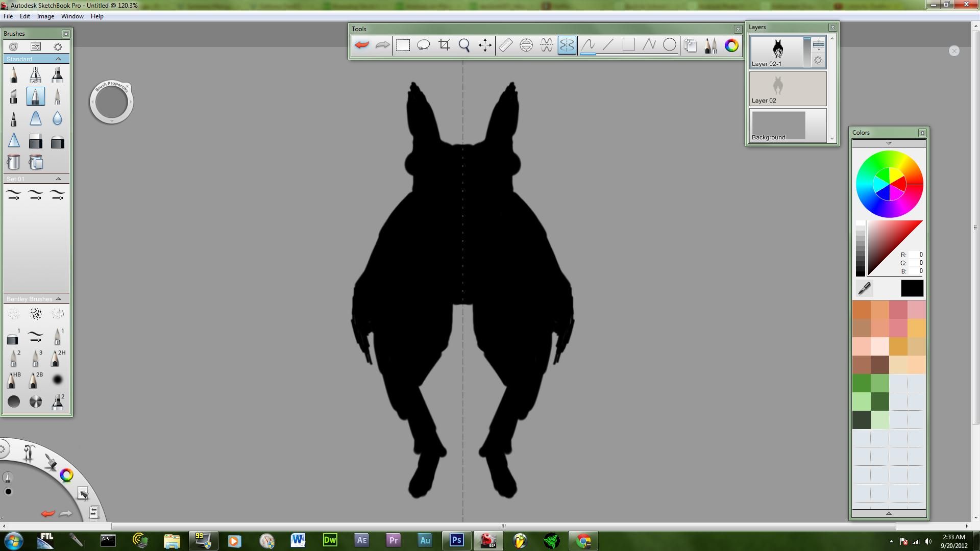This screenshot has height=551, width=980.
Task: Toggle the vertical Symmetry tool off
Action: pos(567,45)
